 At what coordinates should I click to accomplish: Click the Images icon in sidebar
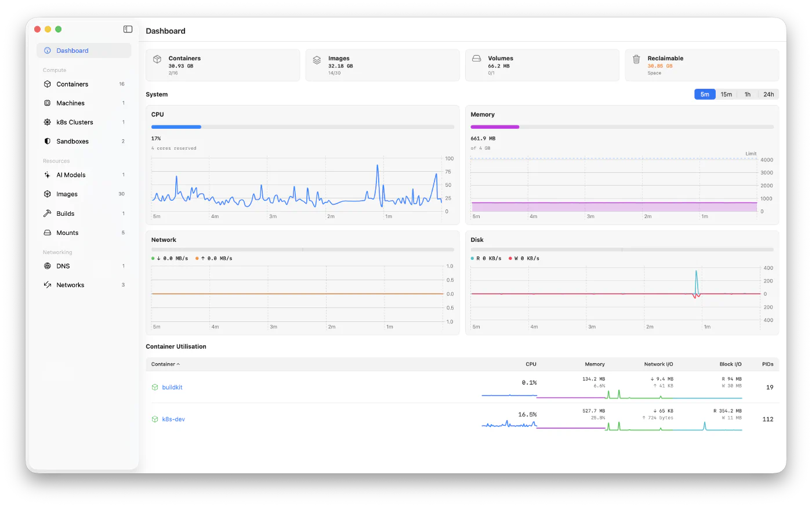click(x=48, y=194)
